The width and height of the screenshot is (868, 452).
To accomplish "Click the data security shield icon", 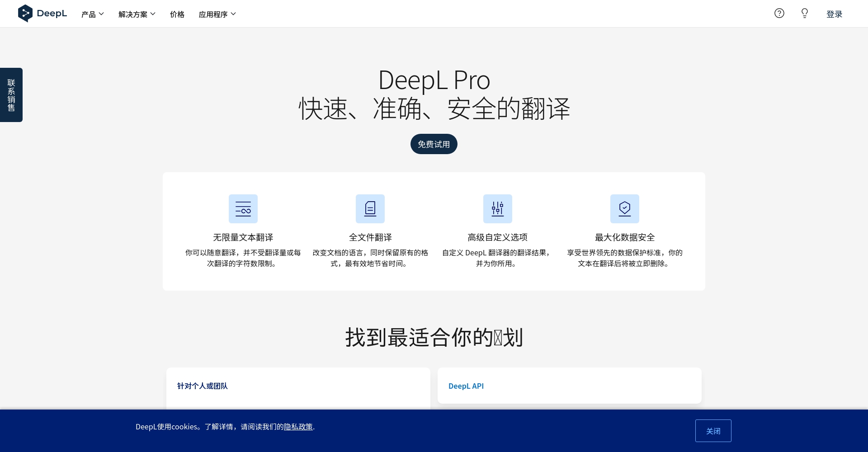I will click(625, 209).
